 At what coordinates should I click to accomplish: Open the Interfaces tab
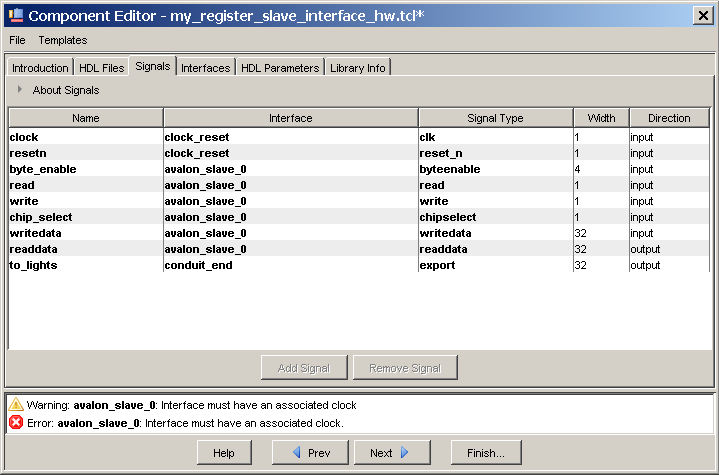point(206,68)
